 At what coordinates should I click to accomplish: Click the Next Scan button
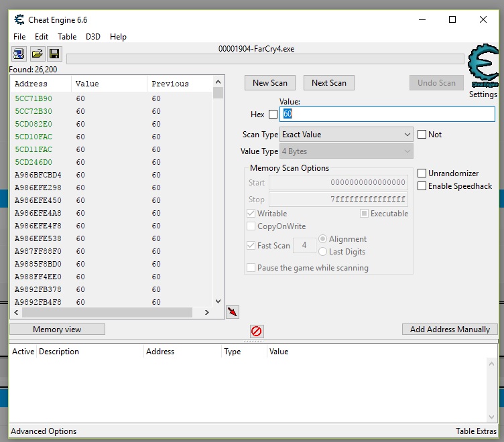click(329, 83)
